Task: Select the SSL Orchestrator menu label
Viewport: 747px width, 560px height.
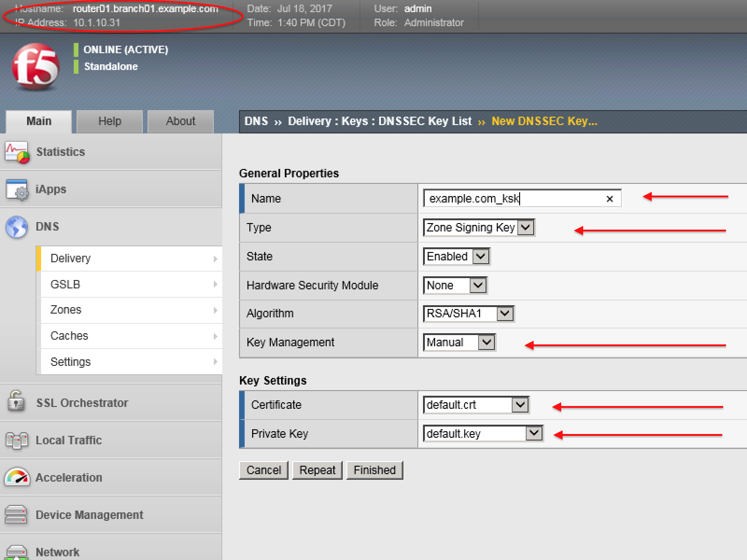Action: [x=82, y=403]
